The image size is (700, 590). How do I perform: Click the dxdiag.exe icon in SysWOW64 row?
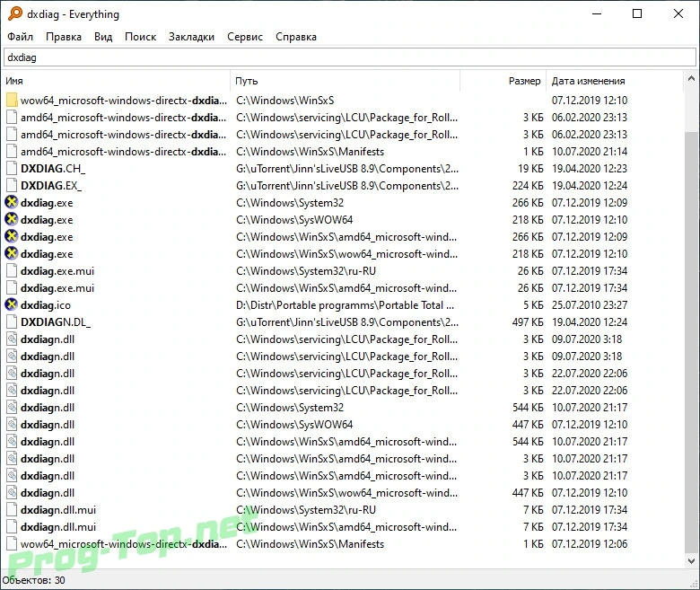(x=11, y=219)
